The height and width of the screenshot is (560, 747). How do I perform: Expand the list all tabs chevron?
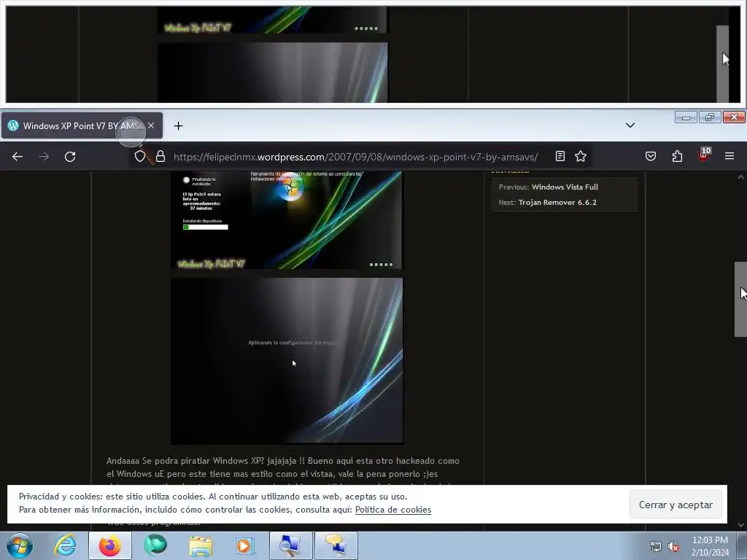[x=630, y=125]
